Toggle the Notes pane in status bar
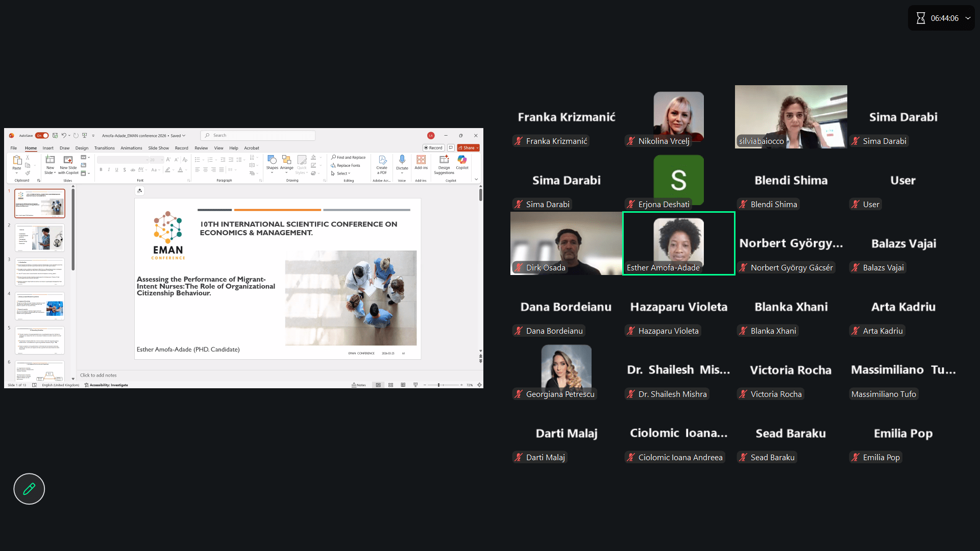Image resolution: width=980 pixels, height=551 pixels. [359, 385]
